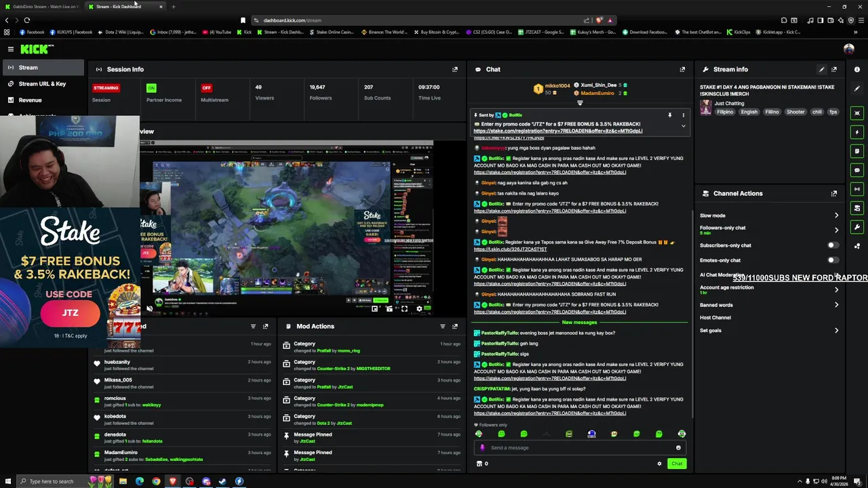
Task: Unmute the stream preview player
Action: pyautogui.click(x=150, y=308)
